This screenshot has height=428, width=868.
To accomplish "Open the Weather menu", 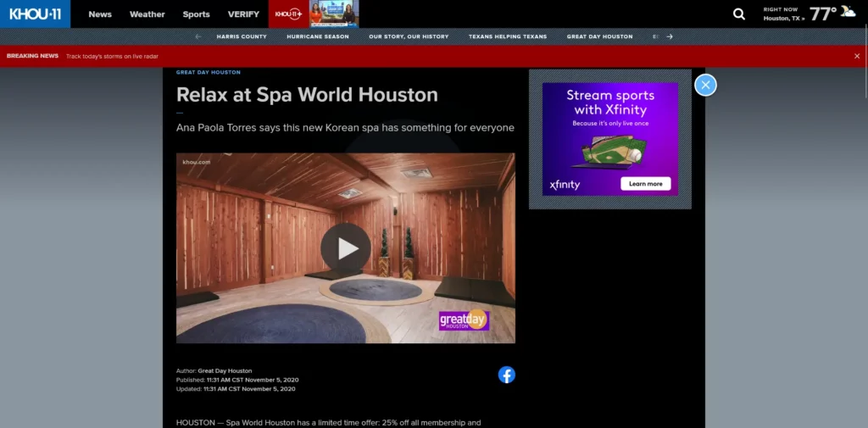I will [147, 14].
